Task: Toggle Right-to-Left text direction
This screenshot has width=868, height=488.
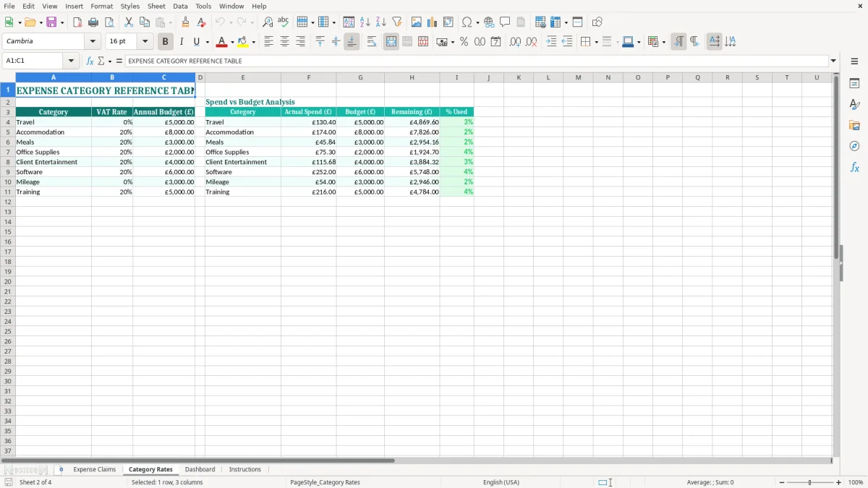Action: click(x=694, y=42)
